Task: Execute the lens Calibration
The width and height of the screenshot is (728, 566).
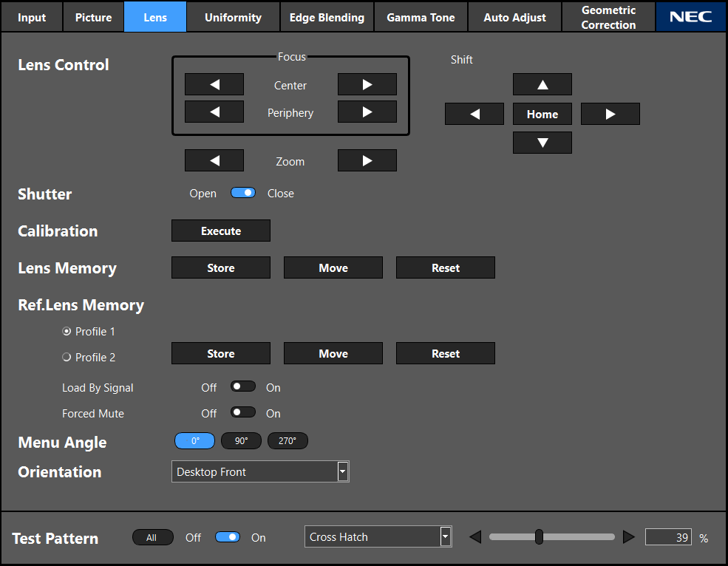Action: pos(221,231)
